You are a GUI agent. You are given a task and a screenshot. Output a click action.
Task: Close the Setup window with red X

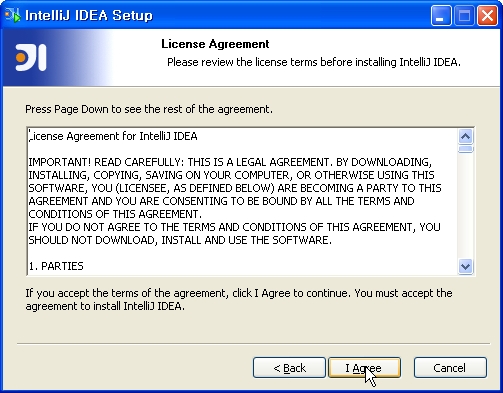[x=487, y=15]
